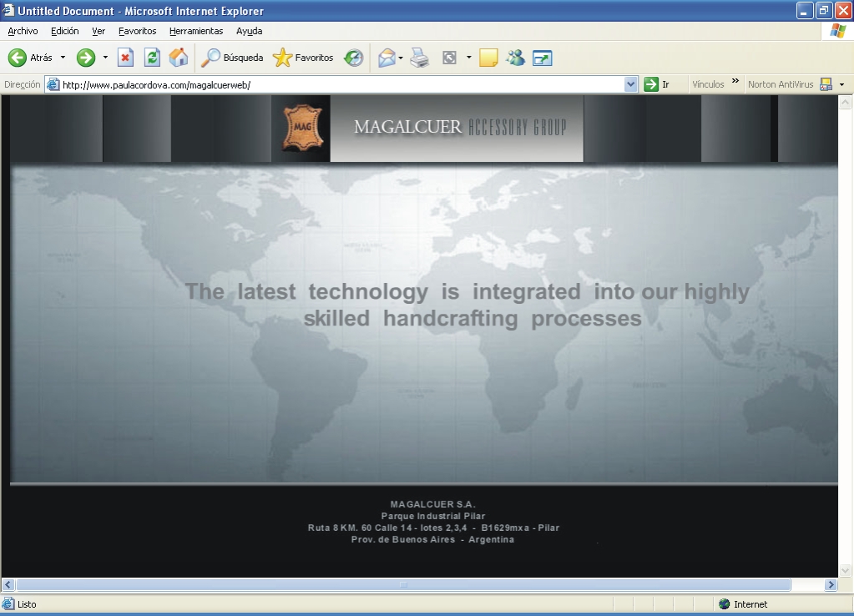Image resolution: width=854 pixels, height=616 pixels.
Task: Click the Windows flag logo
Action: pos(837,31)
